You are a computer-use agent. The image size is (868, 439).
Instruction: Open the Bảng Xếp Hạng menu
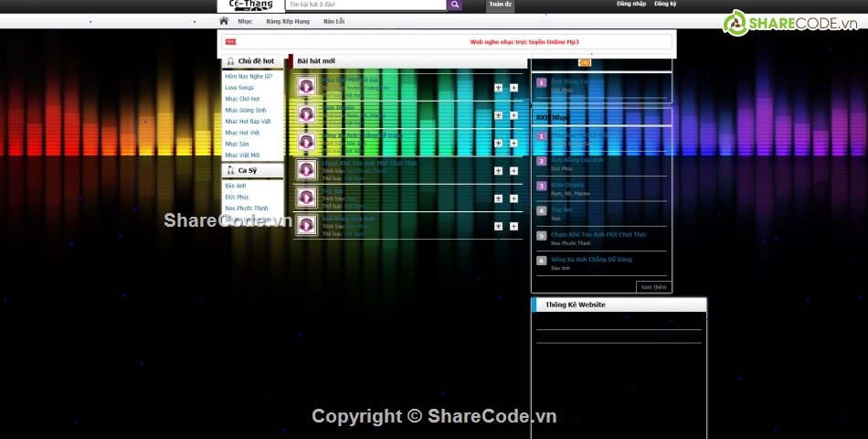click(288, 21)
